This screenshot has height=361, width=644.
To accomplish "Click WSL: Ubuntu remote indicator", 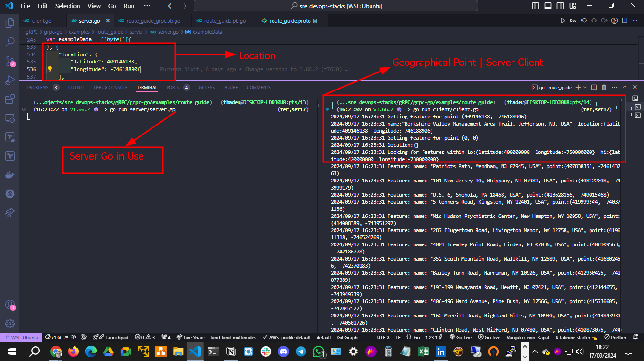I will point(20,337).
